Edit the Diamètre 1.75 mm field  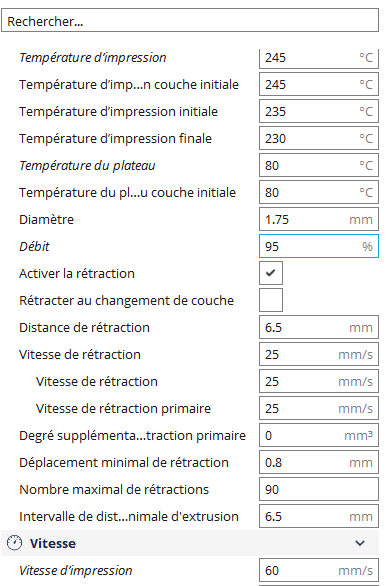[x=319, y=219]
